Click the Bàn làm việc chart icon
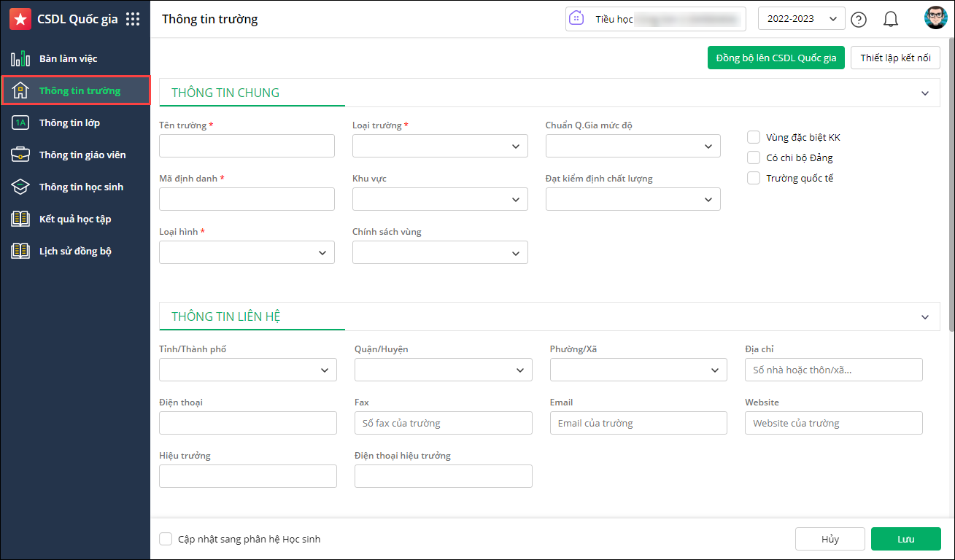This screenshot has height=560, width=955. (20, 59)
